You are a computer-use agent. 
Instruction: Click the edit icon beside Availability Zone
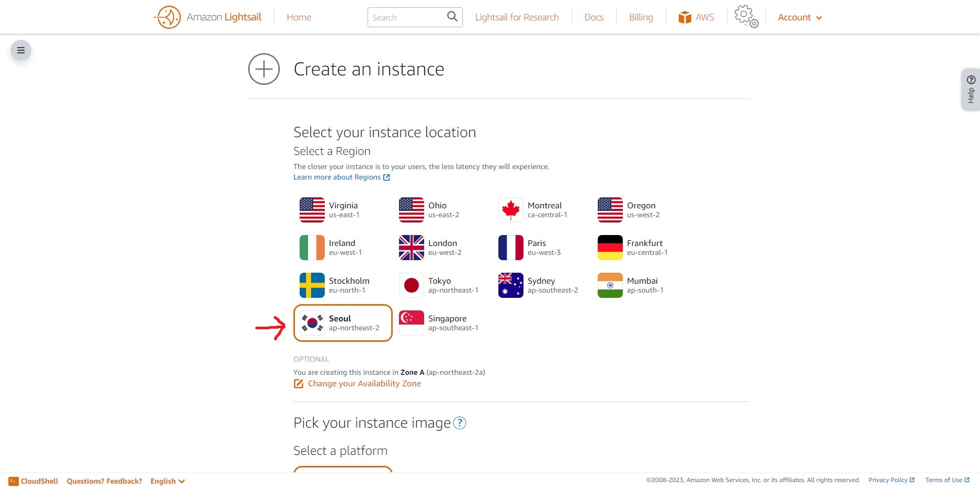(299, 384)
